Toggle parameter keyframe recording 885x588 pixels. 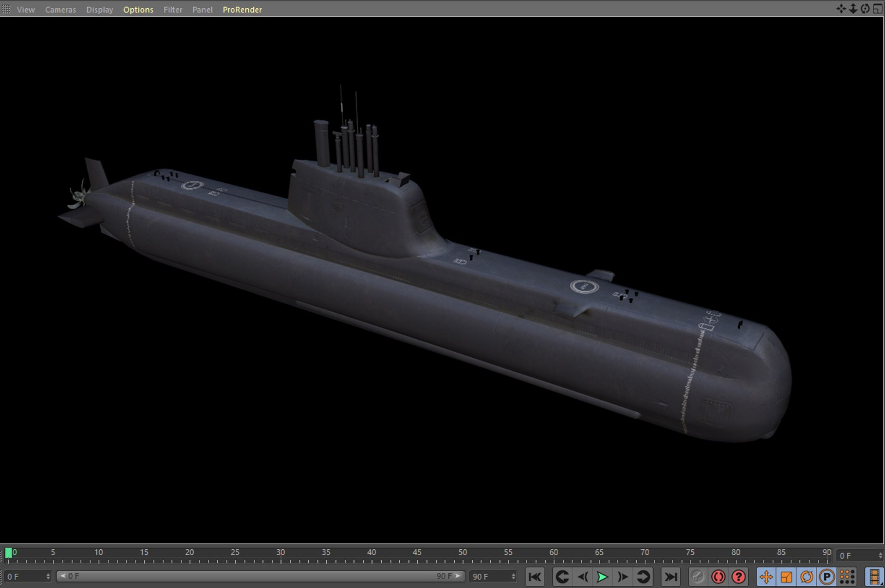coord(827,577)
